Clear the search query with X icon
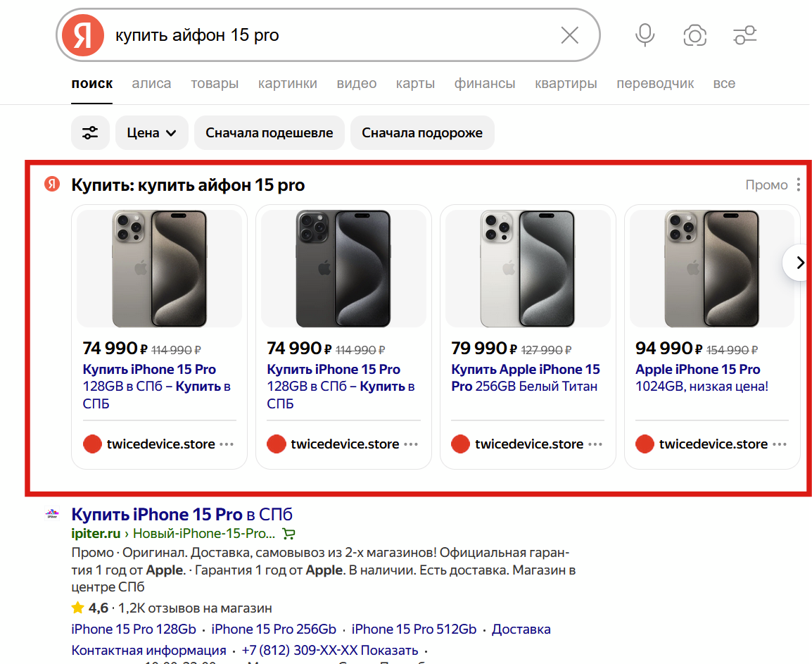812x664 pixels. [x=569, y=35]
